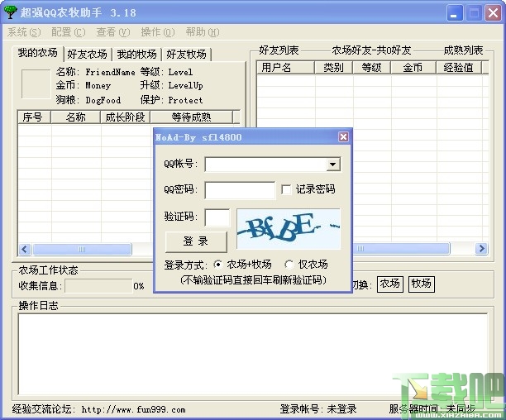Click the 牧场 switch button
Image resolution: width=506 pixels, height=420 pixels.
point(421,284)
